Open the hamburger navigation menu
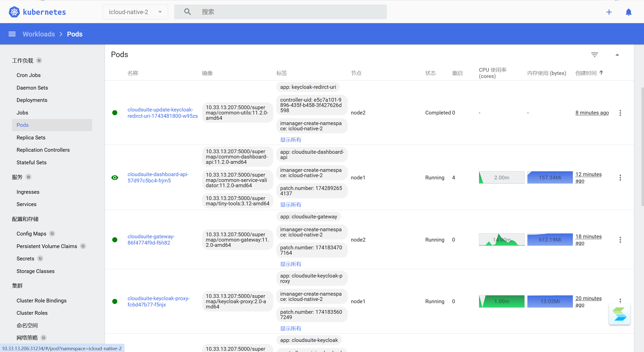644x352 pixels. [x=12, y=34]
